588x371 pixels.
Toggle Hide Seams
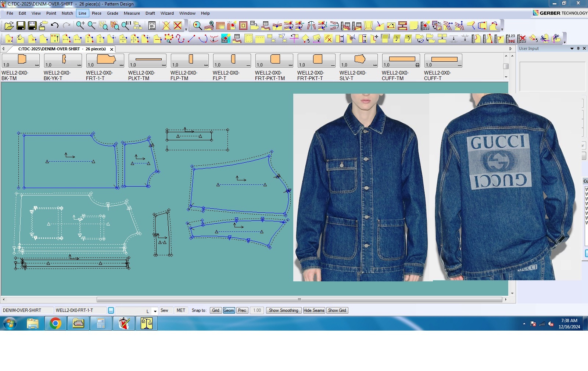coord(314,310)
